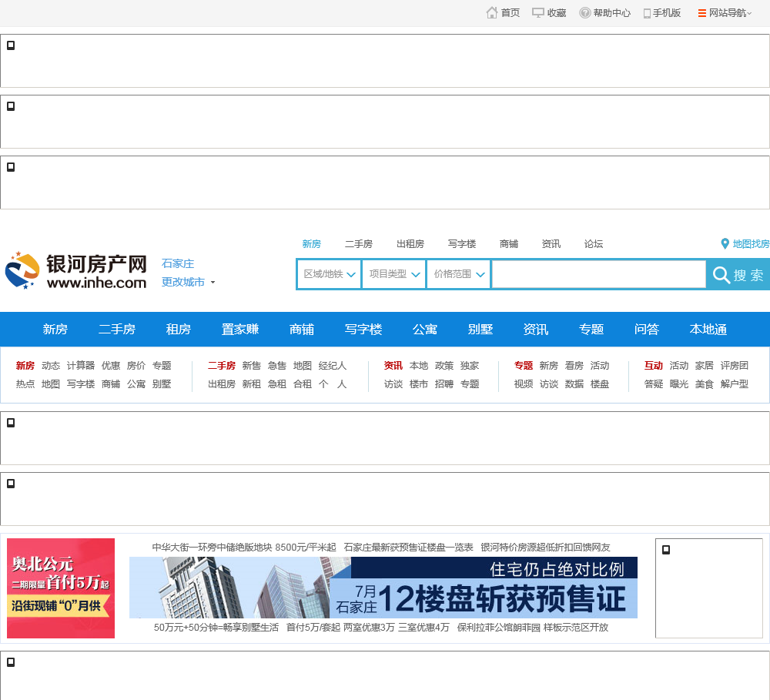The image size is (770, 700).
Task: Click the 收藏 link at top
Action: pos(557,13)
